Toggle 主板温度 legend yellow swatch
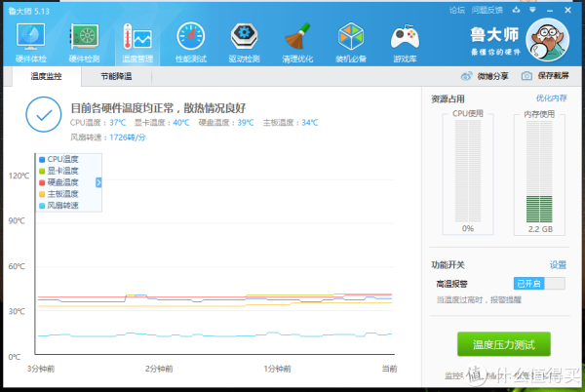The width and height of the screenshot is (585, 392). [42, 194]
